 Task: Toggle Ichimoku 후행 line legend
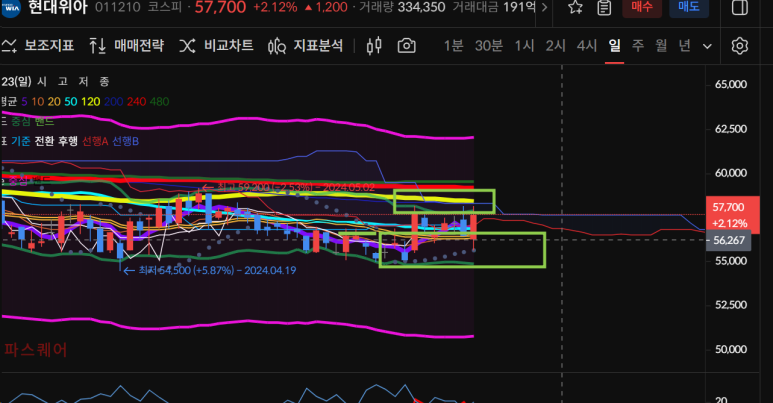[x=68, y=141]
